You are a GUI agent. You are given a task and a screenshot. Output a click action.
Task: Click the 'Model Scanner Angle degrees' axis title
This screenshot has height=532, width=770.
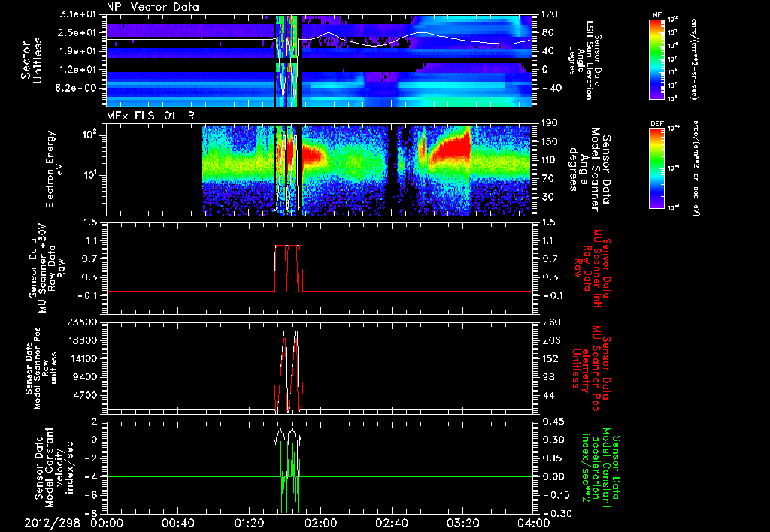click(590, 169)
